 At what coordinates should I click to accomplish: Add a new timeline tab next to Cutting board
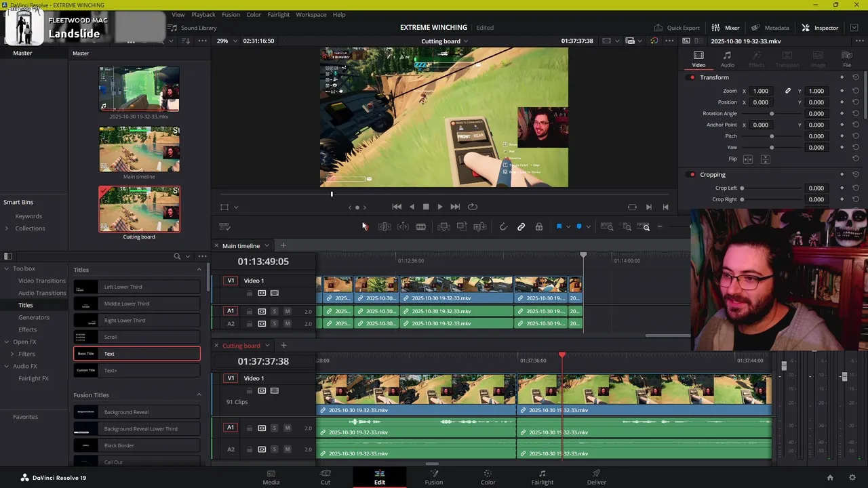click(283, 346)
